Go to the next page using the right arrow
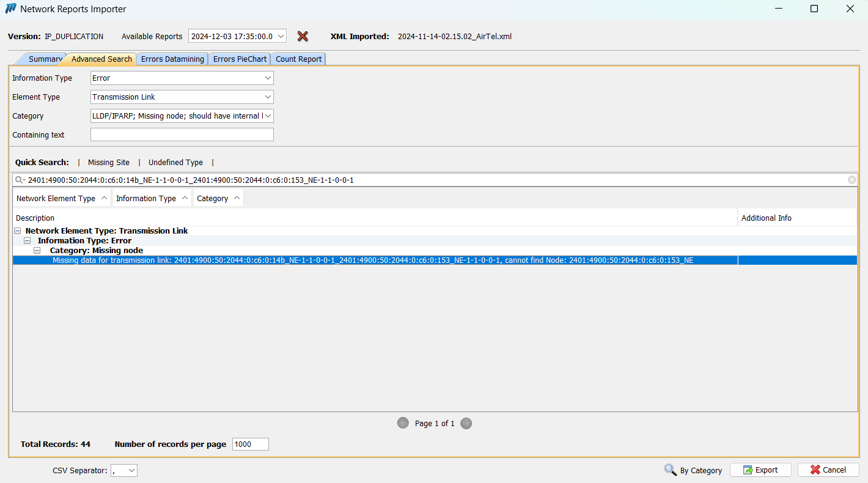Viewport: 868px width, 483px height. point(466,422)
